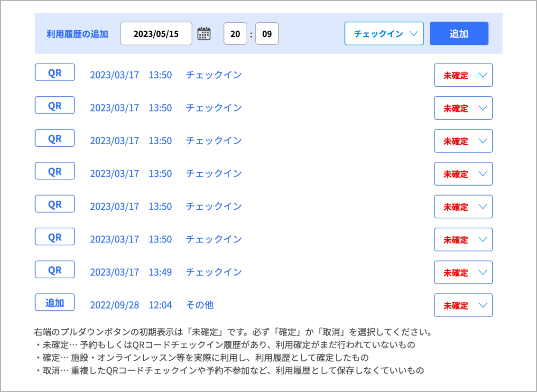This screenshot has width=537, height=392.
Task: Select the 2022/09/28 12:04 その他 history entry
Action: coord(152,305)
